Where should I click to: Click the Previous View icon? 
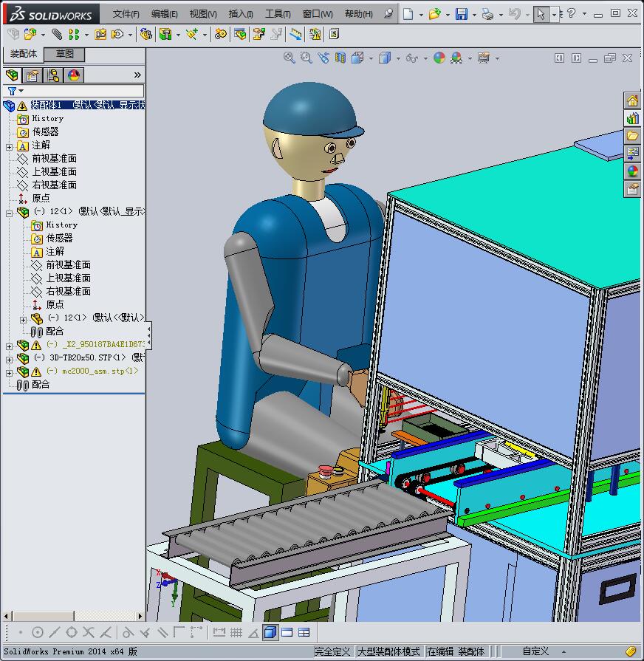(323, 58)
